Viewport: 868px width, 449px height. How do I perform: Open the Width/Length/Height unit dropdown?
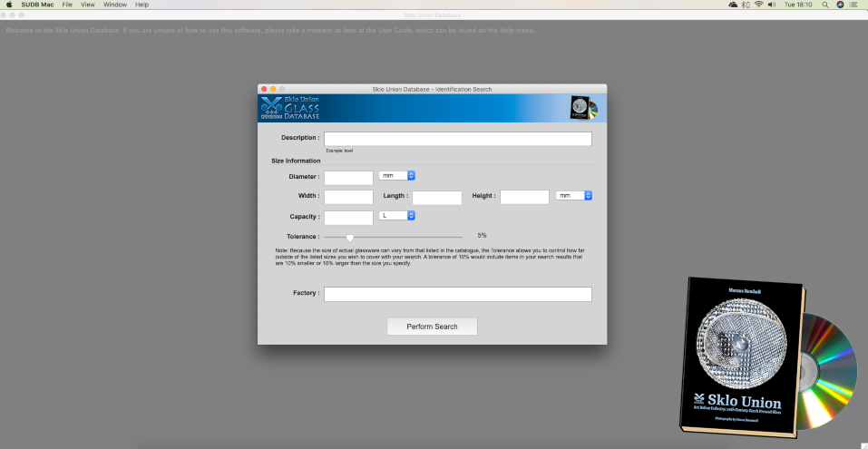coord(574,195)
